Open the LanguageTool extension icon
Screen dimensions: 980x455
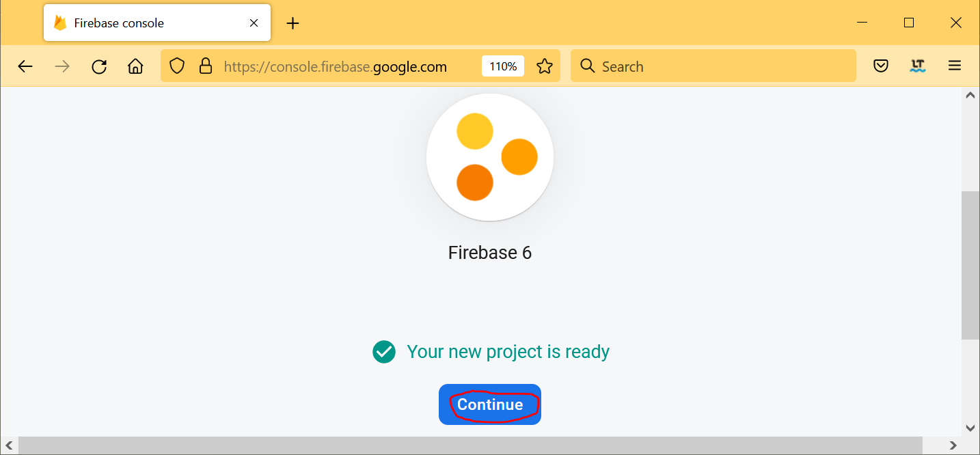(x=917, y=66)
